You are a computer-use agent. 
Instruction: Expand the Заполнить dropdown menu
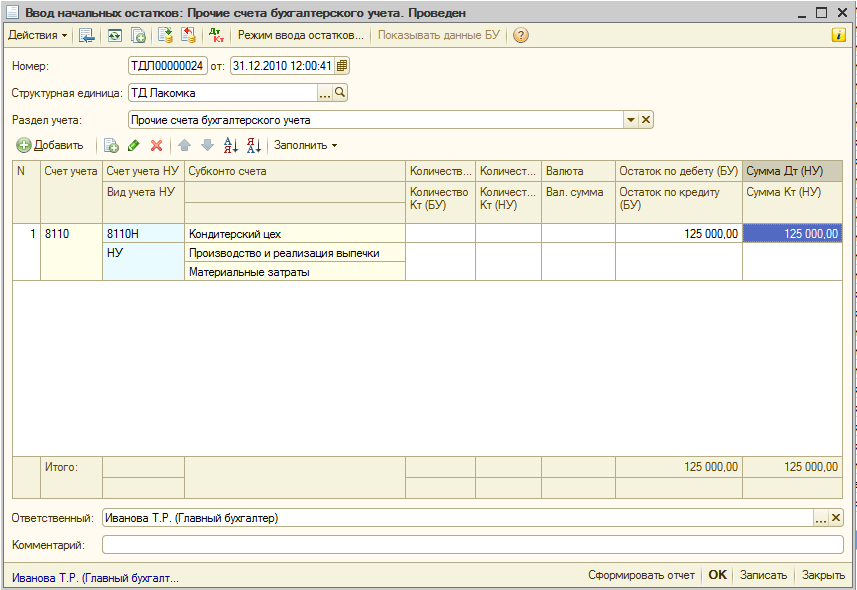click(305, 145)
